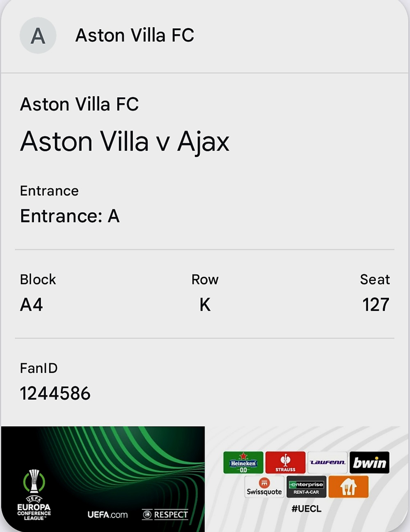
Task: Tap the Block A4 field
Action: 38,292
